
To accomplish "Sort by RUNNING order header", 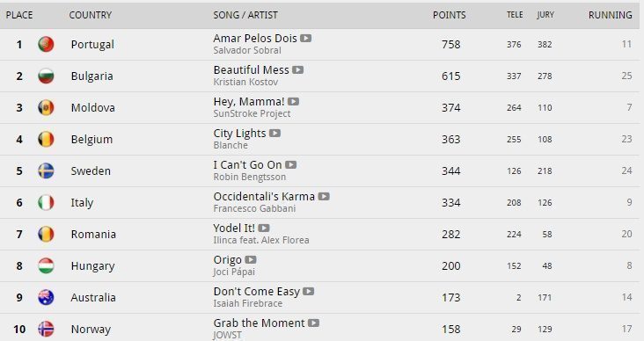I will point(610,15).
